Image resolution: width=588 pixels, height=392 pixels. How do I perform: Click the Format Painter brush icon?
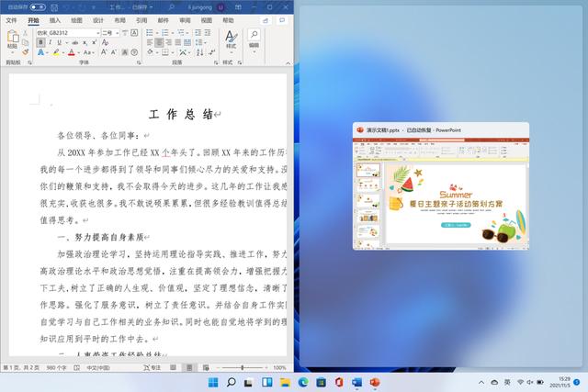(x=27, y=50)
